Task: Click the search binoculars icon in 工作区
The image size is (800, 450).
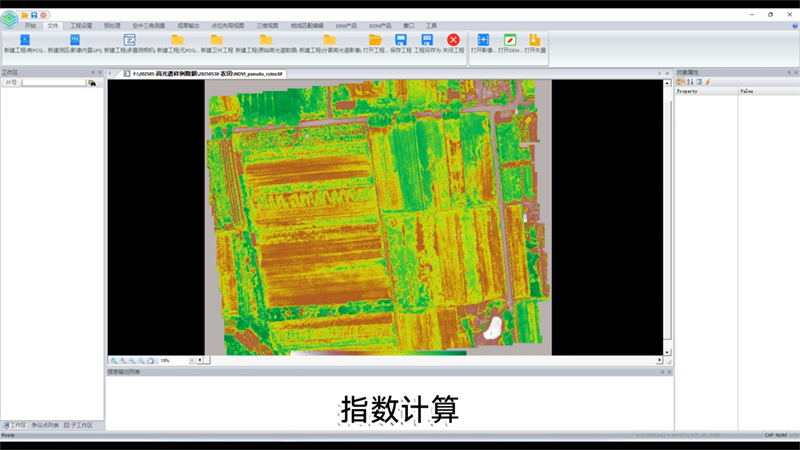Action: [92, 83]
